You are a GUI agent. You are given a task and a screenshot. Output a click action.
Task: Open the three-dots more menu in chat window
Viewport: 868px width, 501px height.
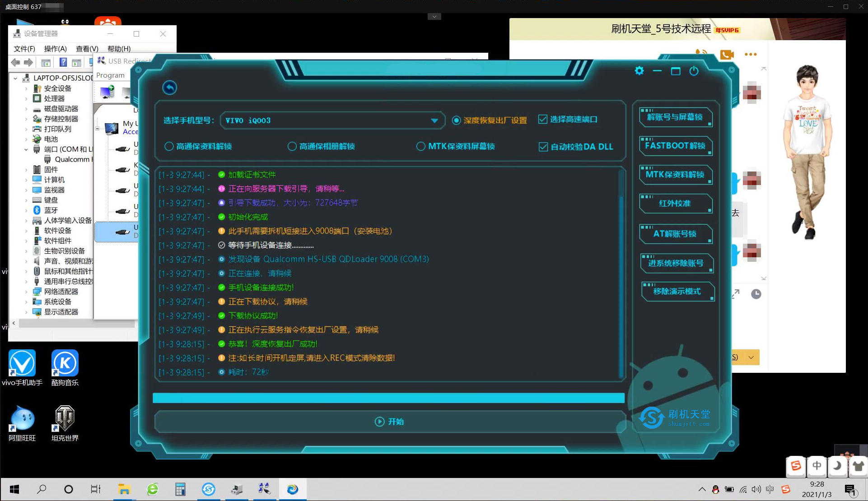[751, 55]
